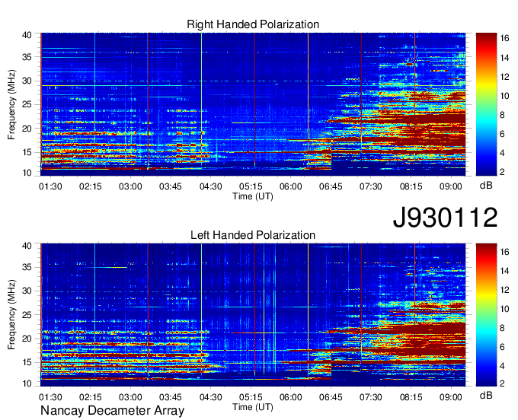Click the 02:15 time tick under Left Handed plot
518x420 pixels.
90,397
